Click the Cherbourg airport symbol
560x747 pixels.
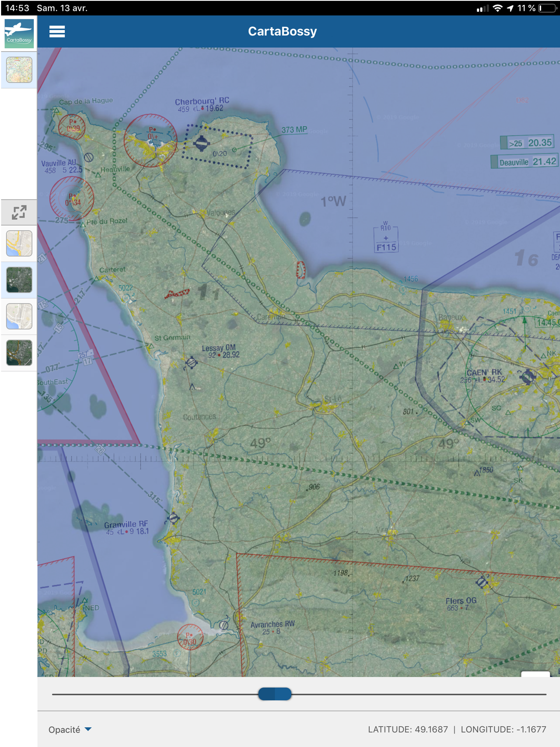coord(202,143)
